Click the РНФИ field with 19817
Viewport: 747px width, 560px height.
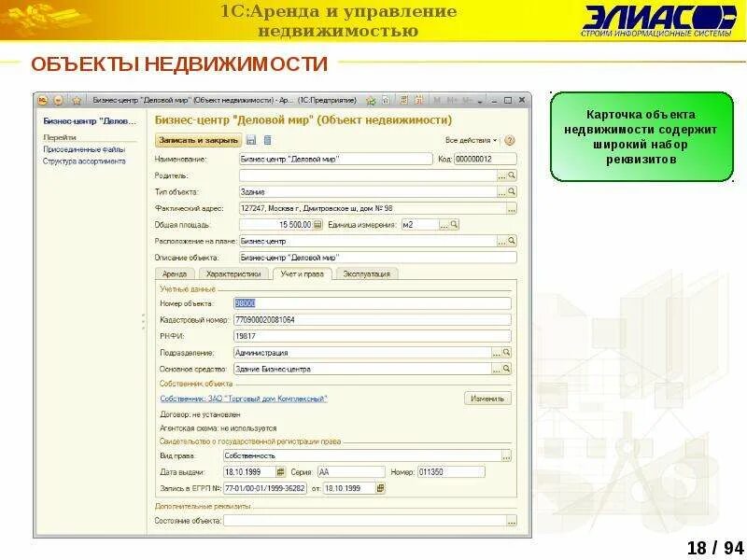[372, 336]
